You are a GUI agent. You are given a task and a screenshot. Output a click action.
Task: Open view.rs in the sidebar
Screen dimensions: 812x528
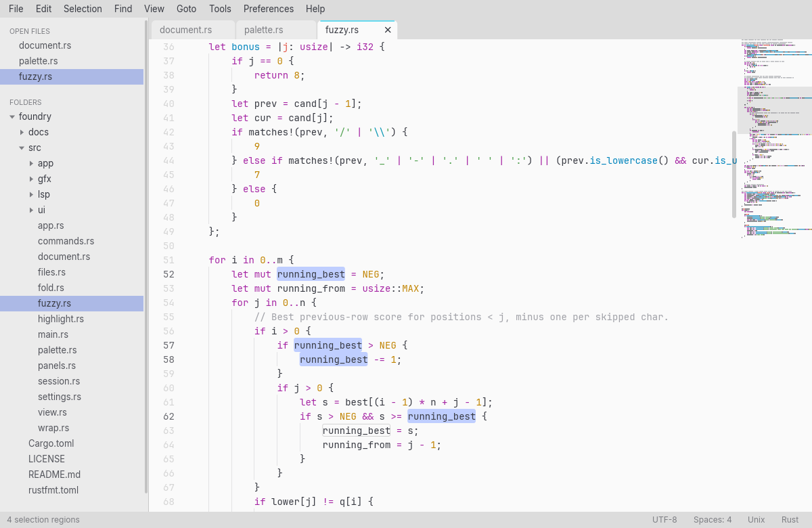(x=72, y=412)
